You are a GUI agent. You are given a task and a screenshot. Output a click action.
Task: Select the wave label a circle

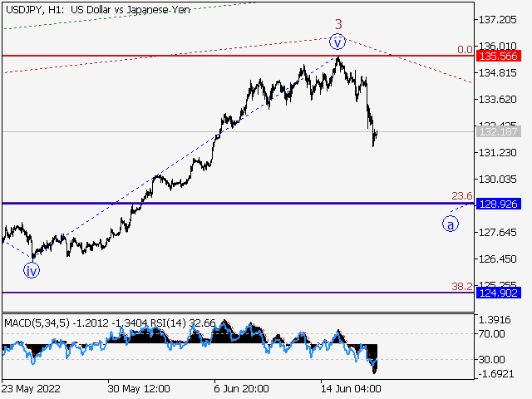[x=451, y=224]
